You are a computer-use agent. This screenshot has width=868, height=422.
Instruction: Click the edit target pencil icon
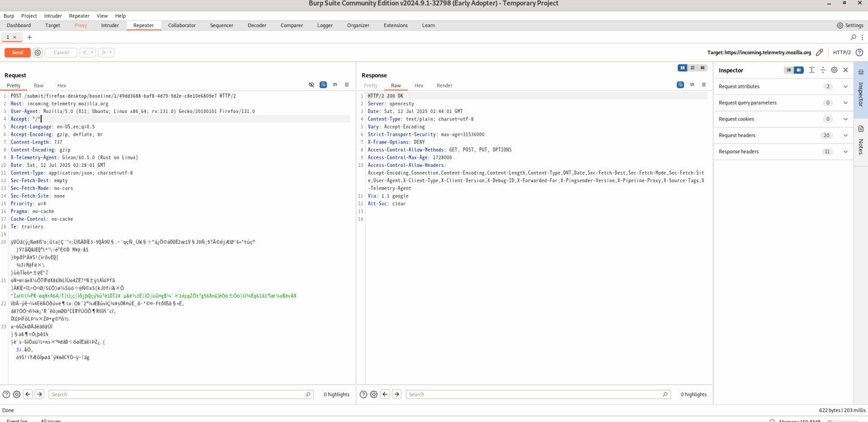click(819, 53)
